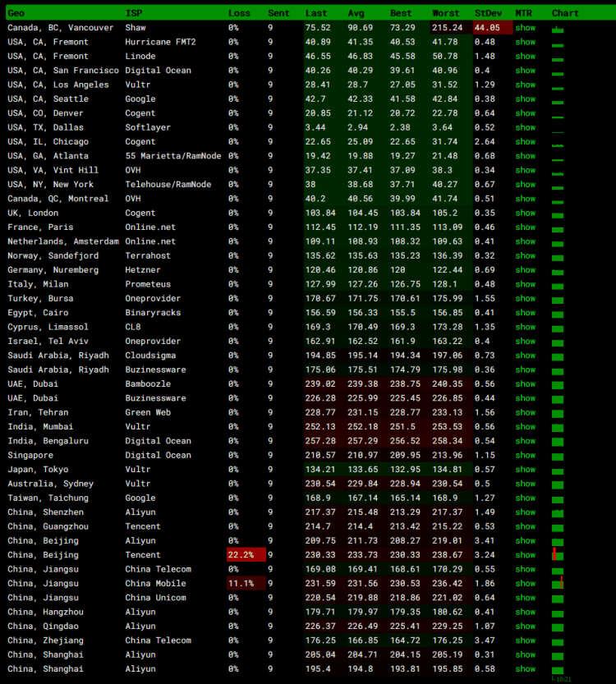
Task: Click 'Netherlands, Amsterdam' geo cell
Action: 62,241
